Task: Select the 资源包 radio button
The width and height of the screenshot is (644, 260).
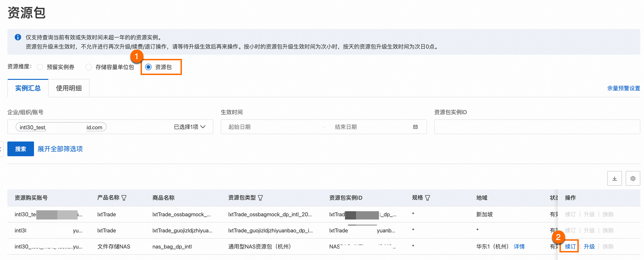Action: [148, 67]
